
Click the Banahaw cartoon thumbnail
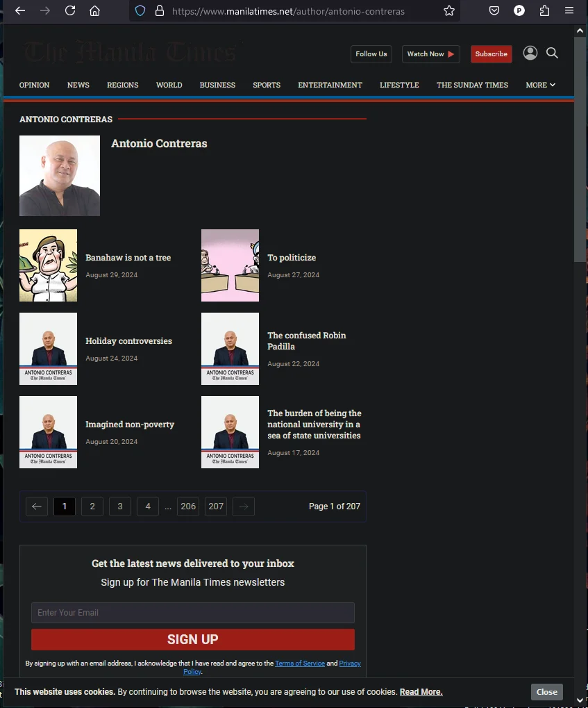[49, 265]
